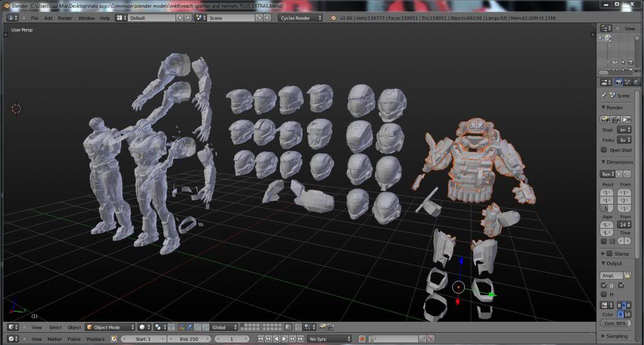Enable the translate manipulator arrow
This screenshot has height=345, width=644.
pyautogui.click(x=189, y=327)
